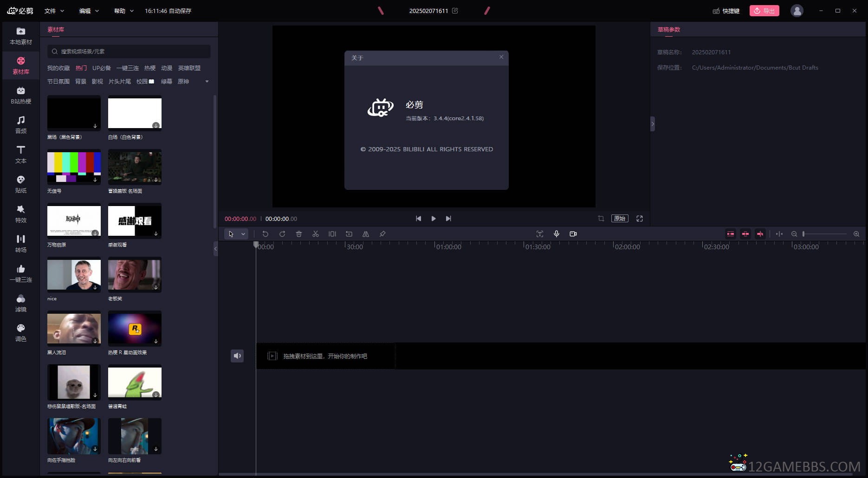Toggle the third pink preview-axis button
Screen dimensions: 868x478
pos(760,234)
